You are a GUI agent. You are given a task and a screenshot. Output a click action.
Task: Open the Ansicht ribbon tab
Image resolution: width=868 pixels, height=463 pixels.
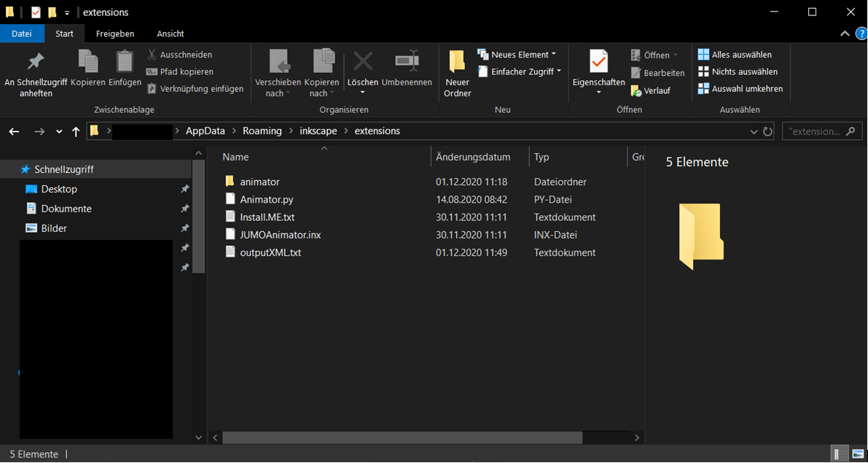click(170, 34)
